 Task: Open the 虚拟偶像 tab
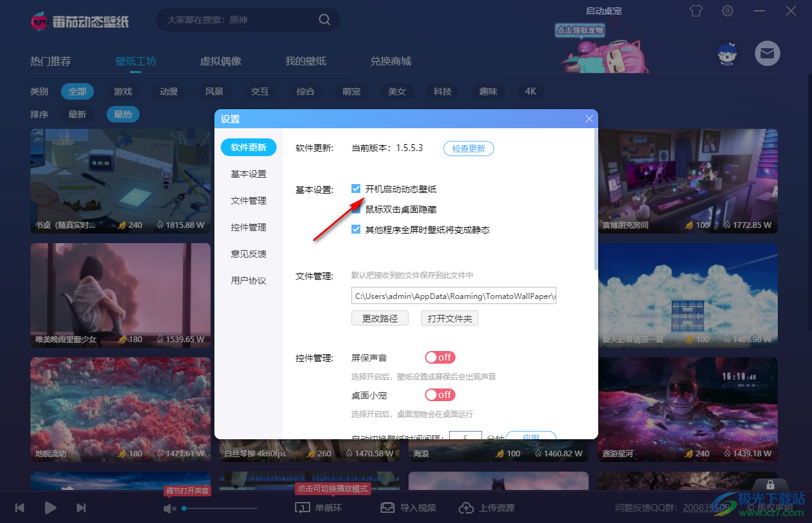click(221, 62)
